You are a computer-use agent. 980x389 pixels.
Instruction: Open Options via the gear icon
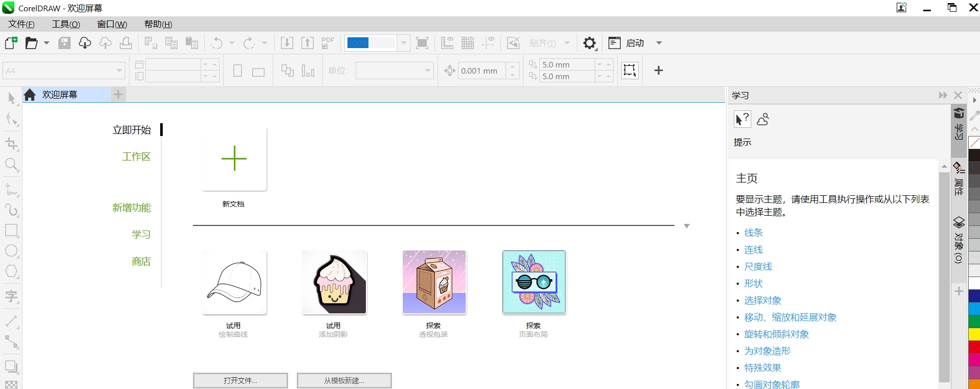click(x=590, y=43)
